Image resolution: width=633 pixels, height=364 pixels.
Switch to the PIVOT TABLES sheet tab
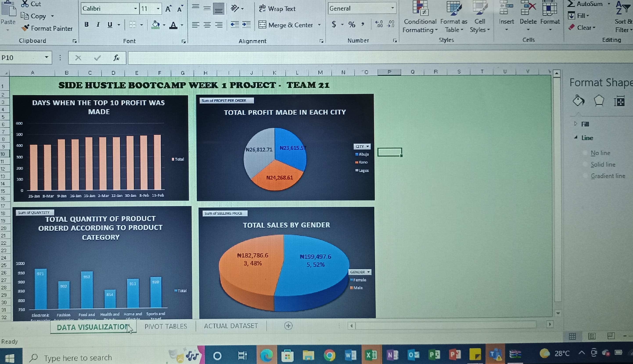pyautogui.click(x=165, y=326)
